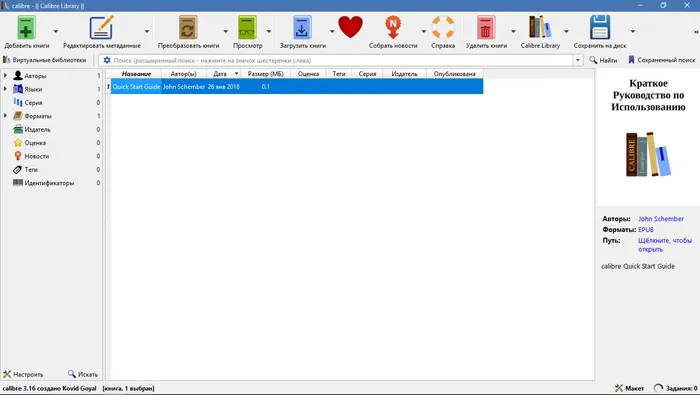Click the search gear (advanced search) icon
This screenshot has height=395, width=700.
click(107, 60)
